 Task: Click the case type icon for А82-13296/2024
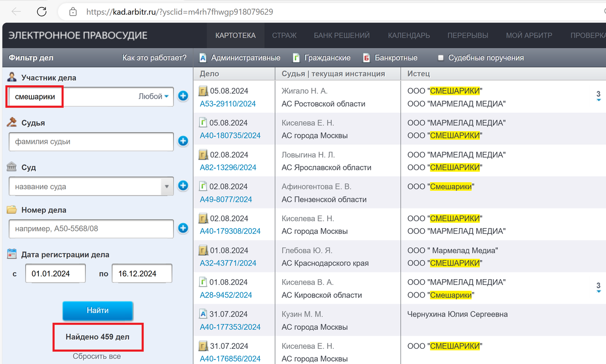click(x=204, y=155)
